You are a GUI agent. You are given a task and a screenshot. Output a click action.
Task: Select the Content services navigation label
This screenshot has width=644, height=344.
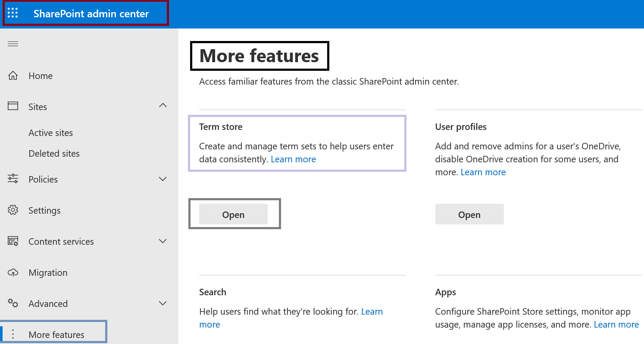[61, 242]
